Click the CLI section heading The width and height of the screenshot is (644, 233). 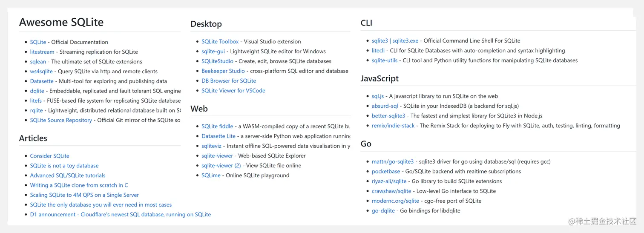(x=366, y=23)
